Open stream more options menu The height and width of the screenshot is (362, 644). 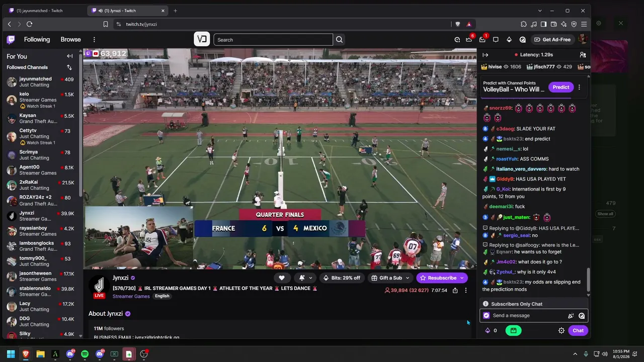pyautogui.click(x=466, y=291)
